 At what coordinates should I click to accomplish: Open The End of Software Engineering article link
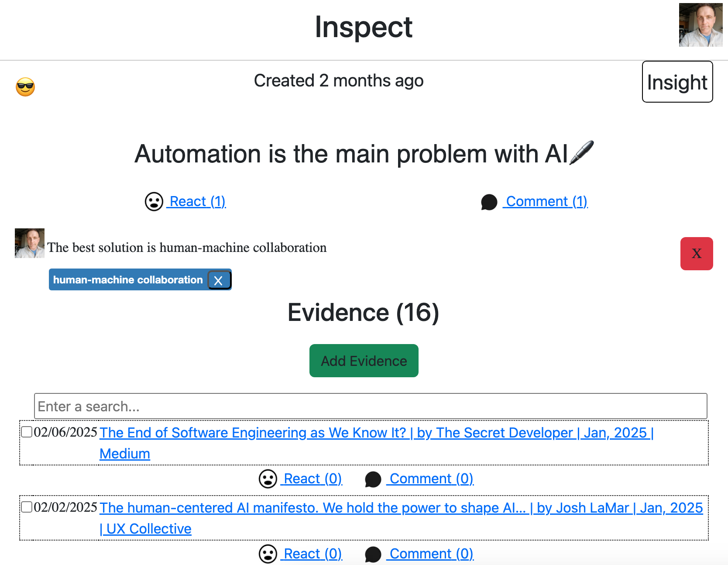pos(375,433)
